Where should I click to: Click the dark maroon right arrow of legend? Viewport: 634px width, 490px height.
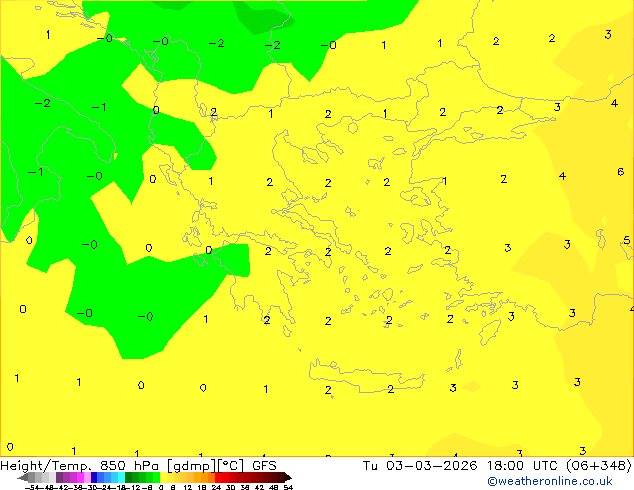(x=288, y=477)
